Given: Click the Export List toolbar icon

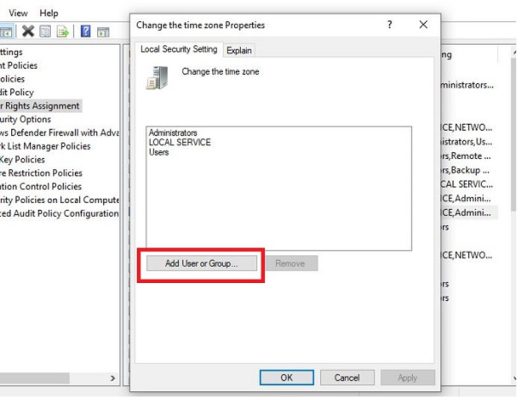Looking at the screenshot, I should point(62,32).
